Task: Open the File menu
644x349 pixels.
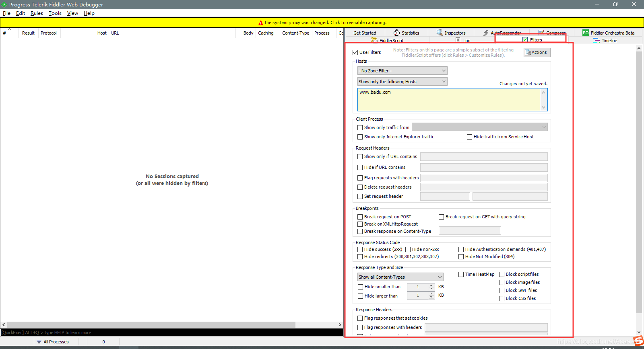Action: [6, 13]
